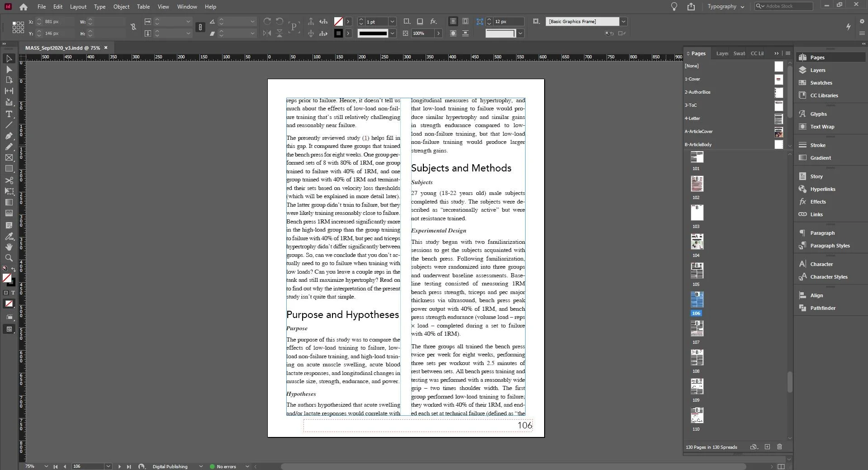
Task: Click Rotate 90 degrees clockwise icon
Action: pyautogui.click(x=267, y=21)
